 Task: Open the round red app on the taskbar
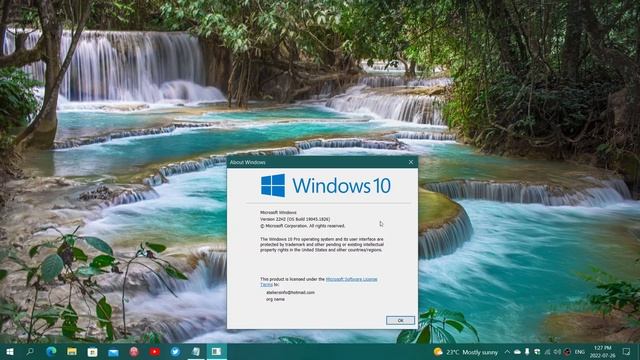click(x=134, y=351)
